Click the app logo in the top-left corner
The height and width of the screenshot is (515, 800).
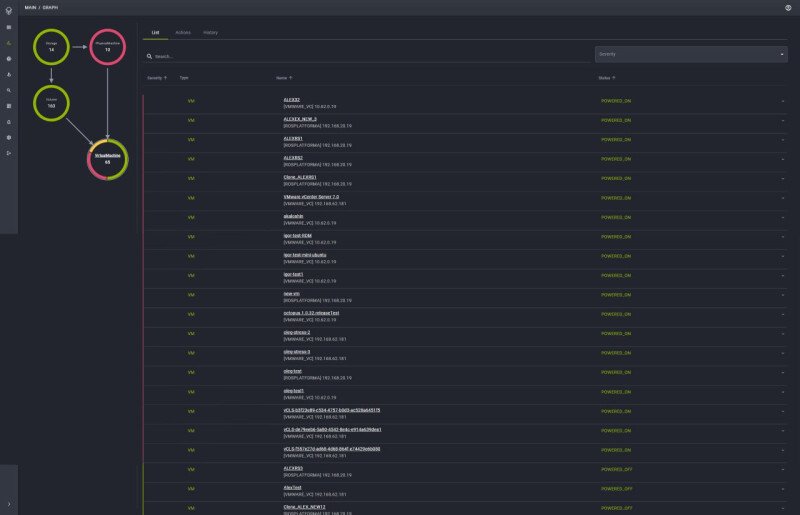click(x=8, y=8)
